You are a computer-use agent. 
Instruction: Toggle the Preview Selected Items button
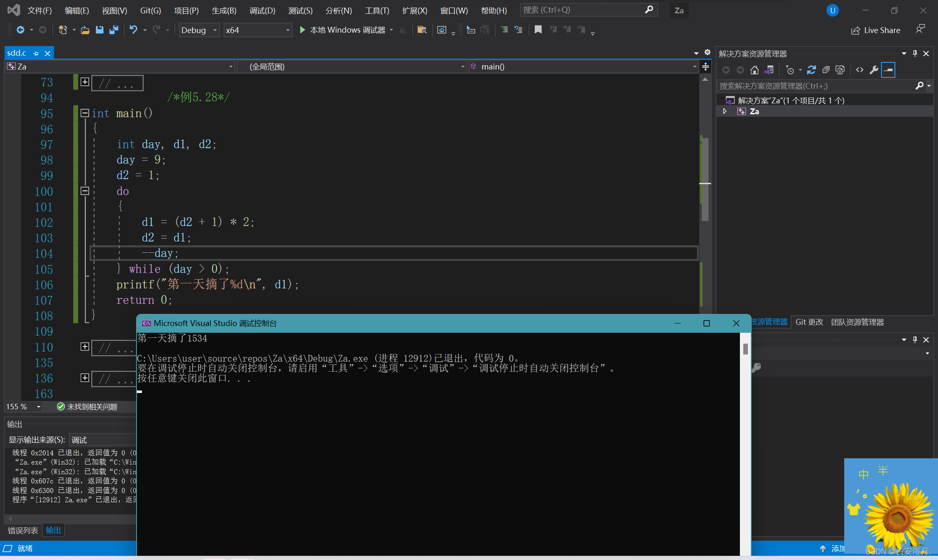point(888,70)
